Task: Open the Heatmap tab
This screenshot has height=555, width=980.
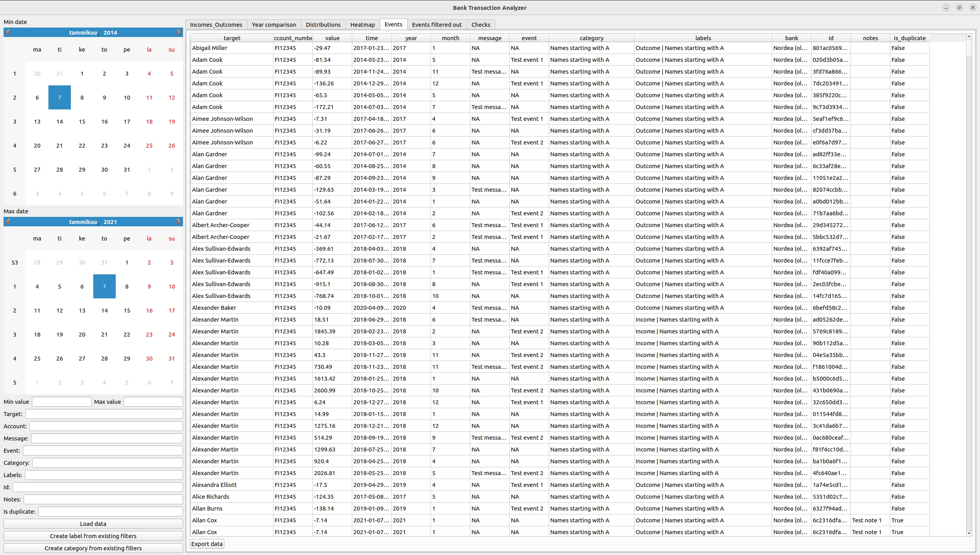Action: coord(362,24)
